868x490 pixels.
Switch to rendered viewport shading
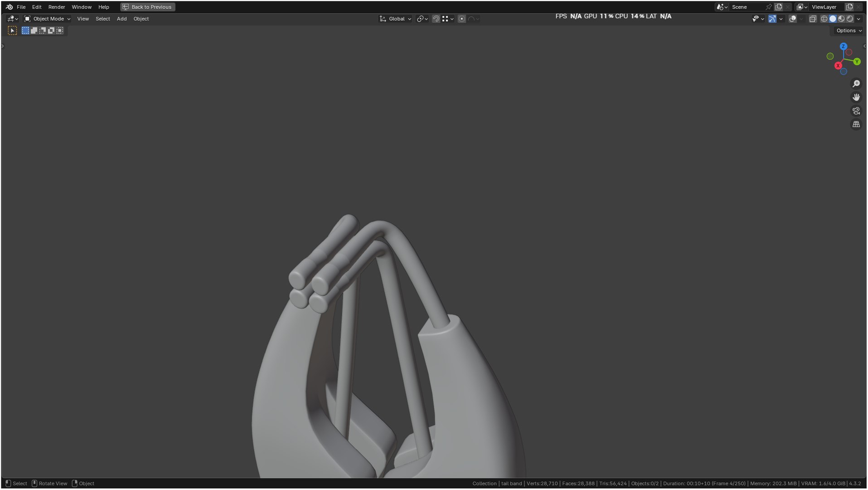click(850, 19)
